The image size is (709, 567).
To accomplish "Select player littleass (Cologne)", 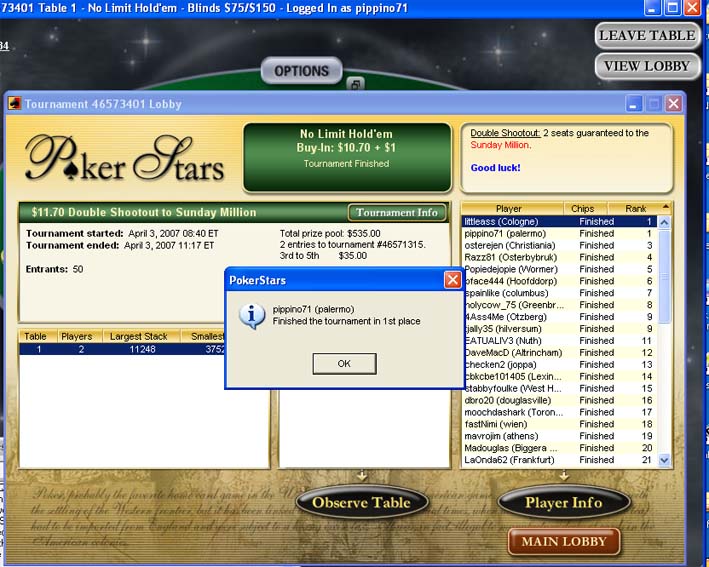I will [559, 222].
